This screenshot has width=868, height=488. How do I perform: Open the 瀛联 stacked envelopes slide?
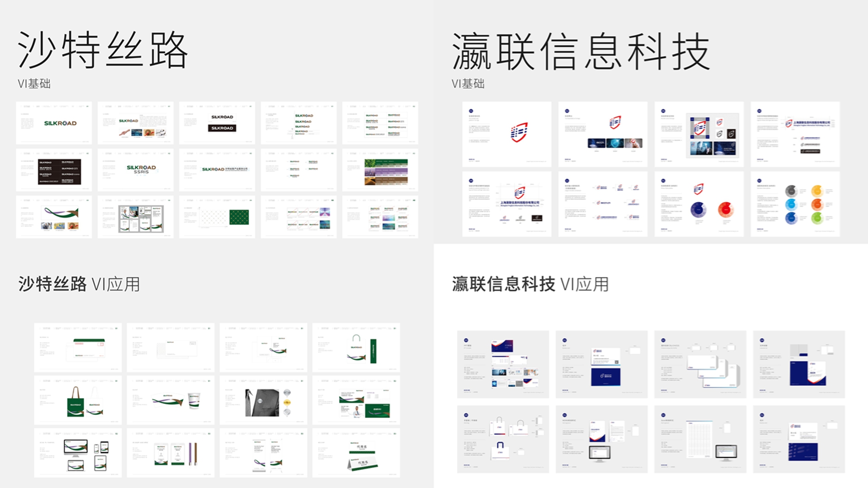point(700,364)
